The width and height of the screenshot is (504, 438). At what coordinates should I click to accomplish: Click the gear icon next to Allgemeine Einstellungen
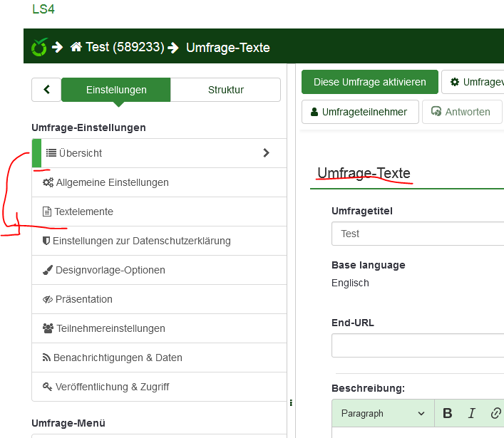[48, 182]
